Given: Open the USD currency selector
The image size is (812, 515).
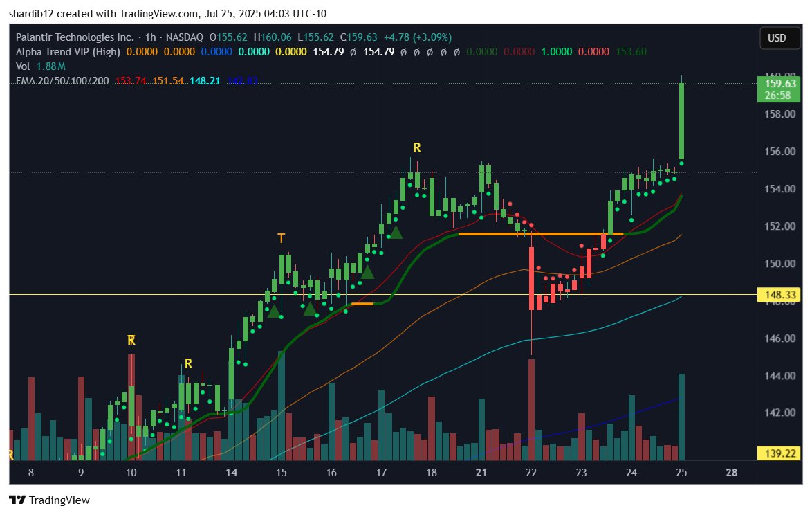Looking at the screenshot, I should pyautogui.click(x=779, y=38).
